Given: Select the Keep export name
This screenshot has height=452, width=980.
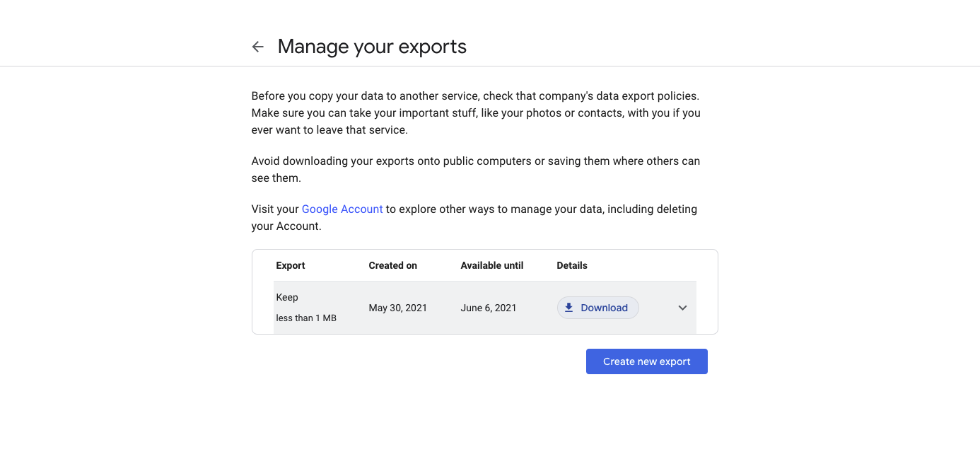Looking at the screenshot, I should (x=287, y=297).
